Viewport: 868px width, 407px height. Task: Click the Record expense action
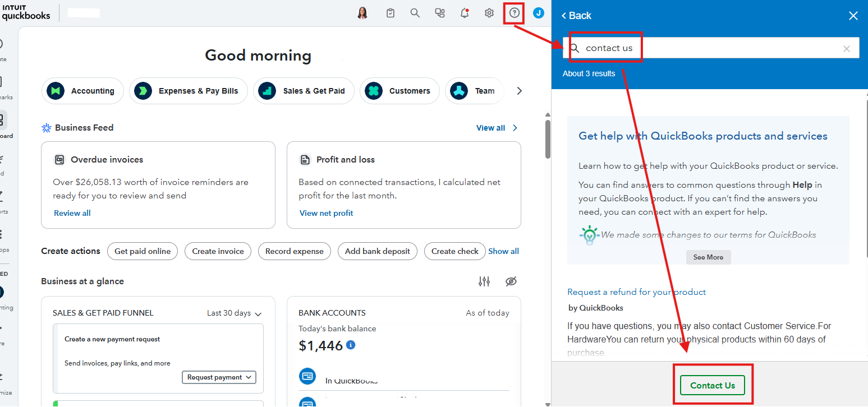click(295, 251)
